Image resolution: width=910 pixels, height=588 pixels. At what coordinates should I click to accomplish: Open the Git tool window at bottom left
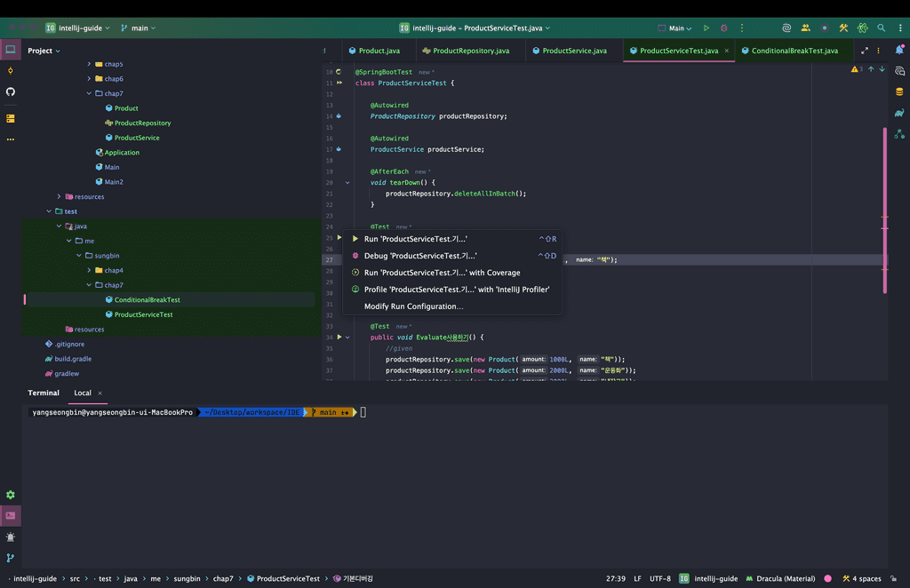11,558
